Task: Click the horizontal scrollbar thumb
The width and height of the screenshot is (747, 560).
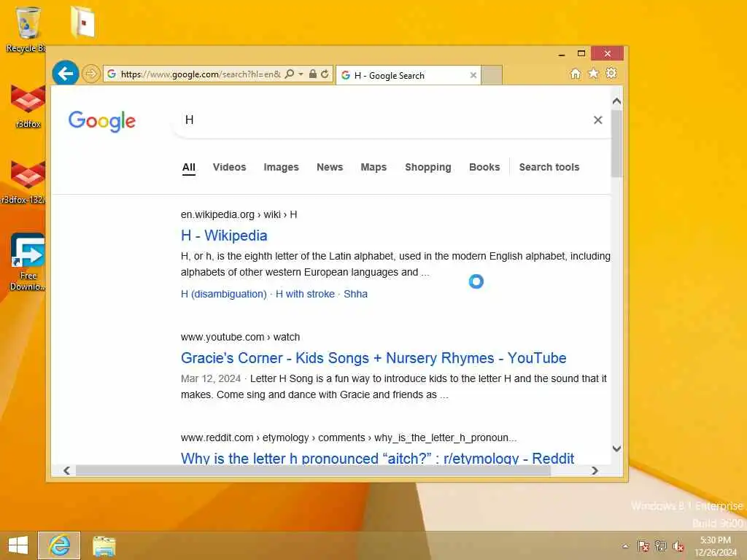Action: 313,470
